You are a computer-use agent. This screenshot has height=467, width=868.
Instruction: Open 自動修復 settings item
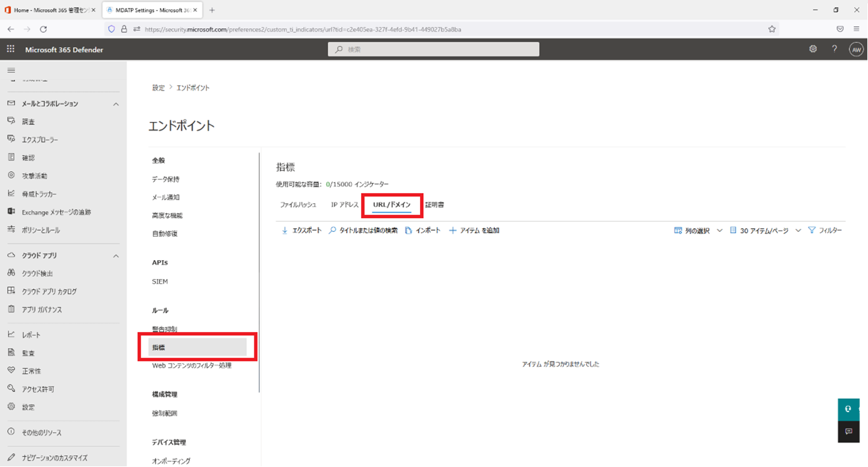[164, 234]
